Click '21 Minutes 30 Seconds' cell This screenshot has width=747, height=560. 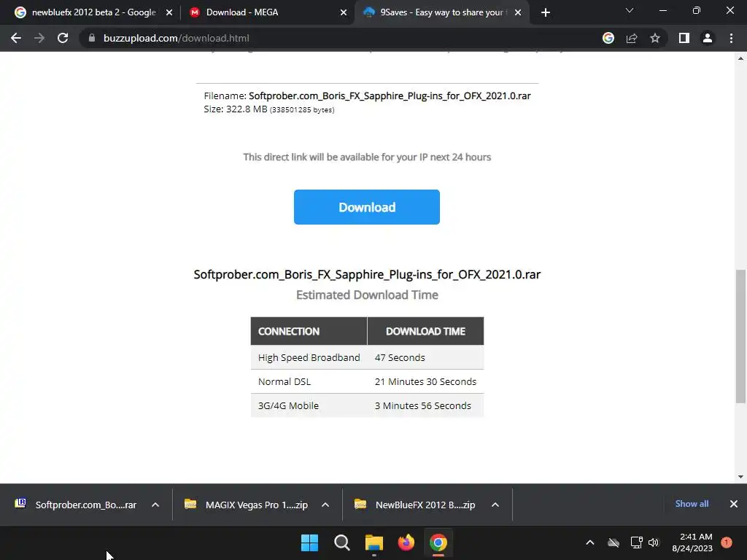(x=425, y=381)
